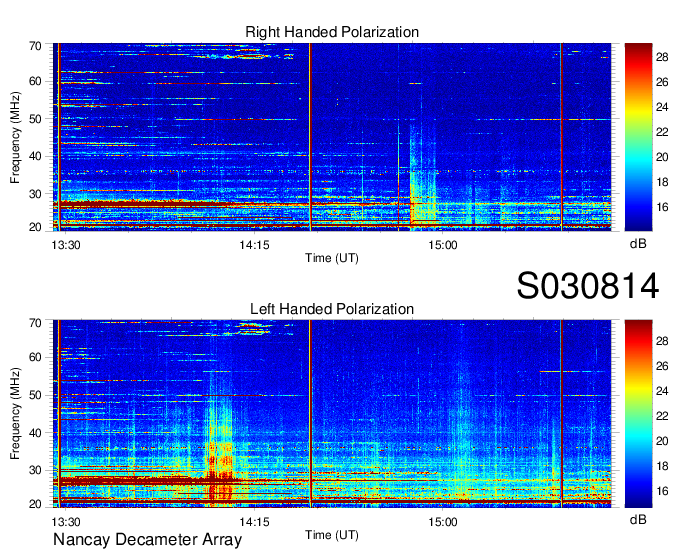
Task: Click the 70 MHz tick on lower plot
Action: point(35,323)
